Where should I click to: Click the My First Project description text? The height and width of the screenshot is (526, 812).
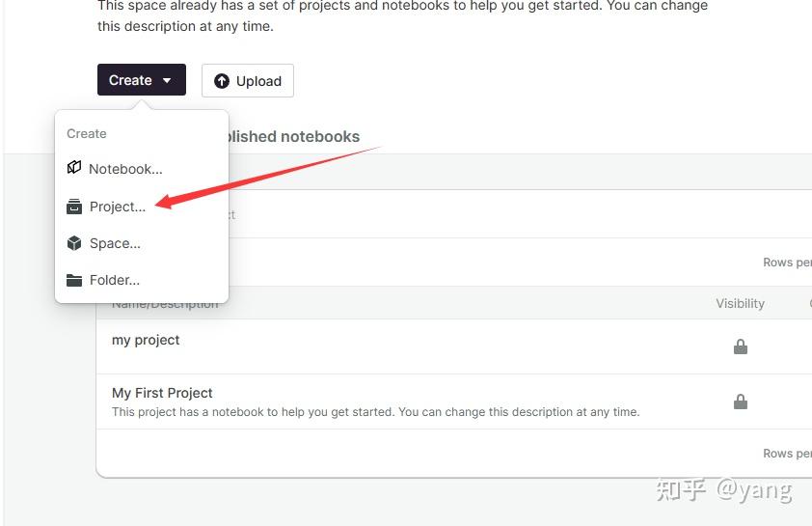coord(375,412)
